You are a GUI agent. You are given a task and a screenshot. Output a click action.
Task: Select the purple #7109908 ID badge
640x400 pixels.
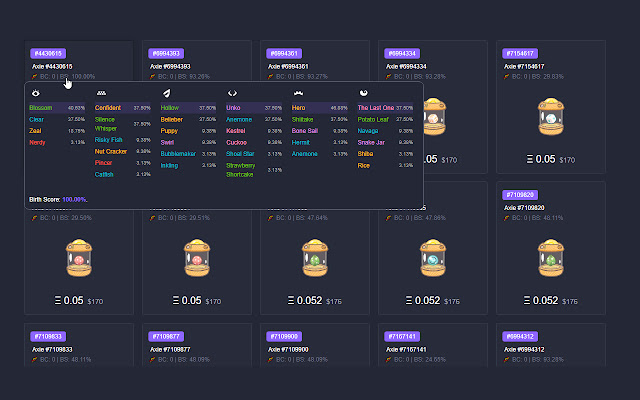pos(285,337)
